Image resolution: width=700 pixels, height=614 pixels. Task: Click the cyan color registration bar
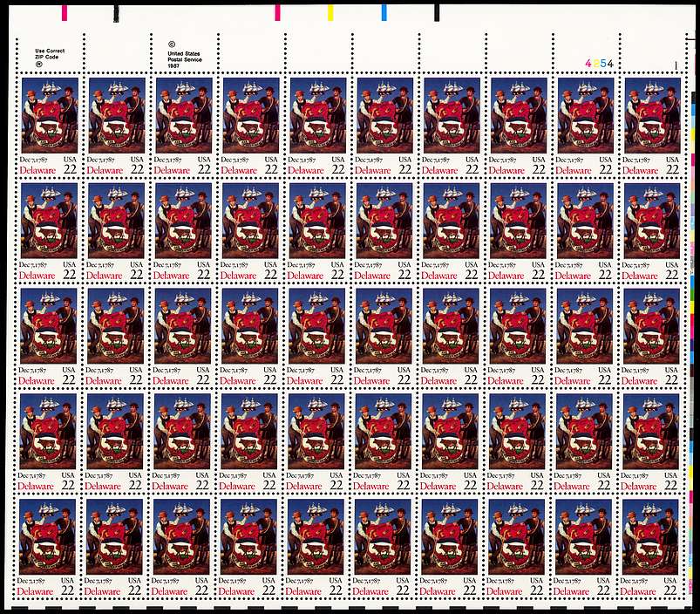point(384,12)
